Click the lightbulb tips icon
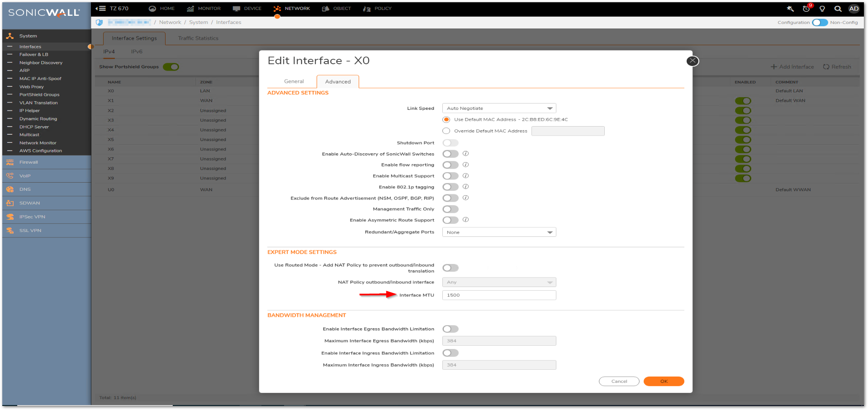 [x=822, y=9]
